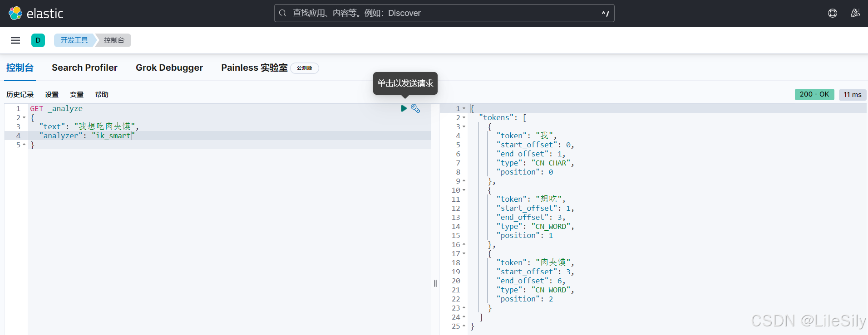Select the 控制台 tab

[20, 68]
